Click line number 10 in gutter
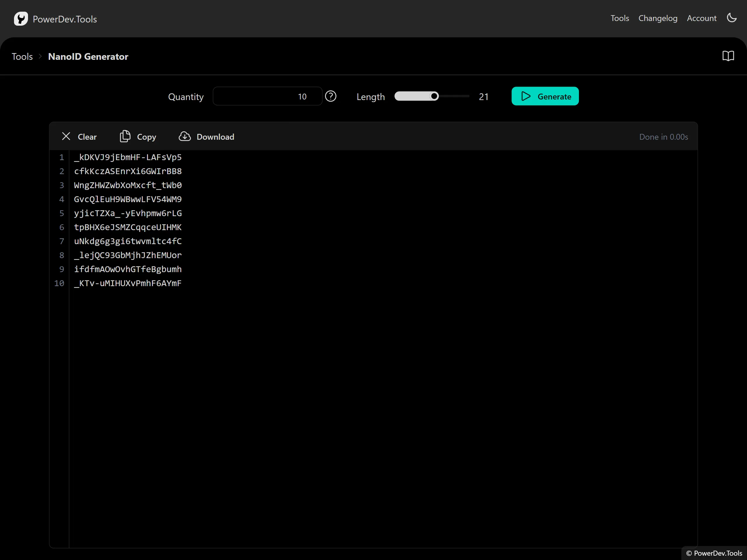The image size is (747, 560). (59, 283)
